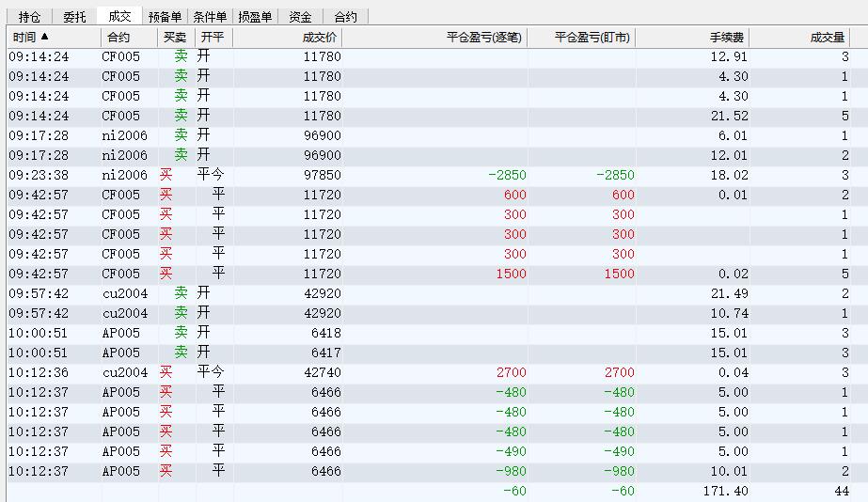Viewport: 868px width, 502px height.
Task: Click 600 in the 逐笔 profit column
Action: point(514,195)
